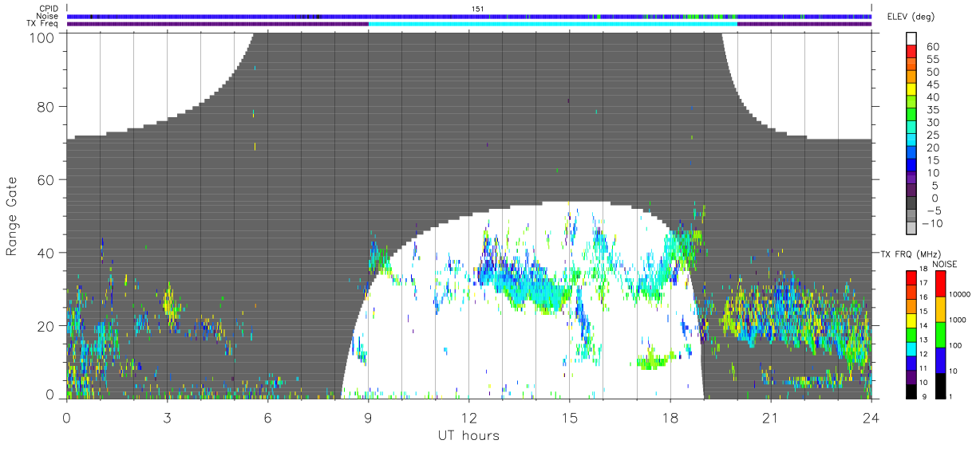Click the 'TX Freq' row label
Image resolution: width=980 pixels, height=452 pixels.
(x=42, y=23)
